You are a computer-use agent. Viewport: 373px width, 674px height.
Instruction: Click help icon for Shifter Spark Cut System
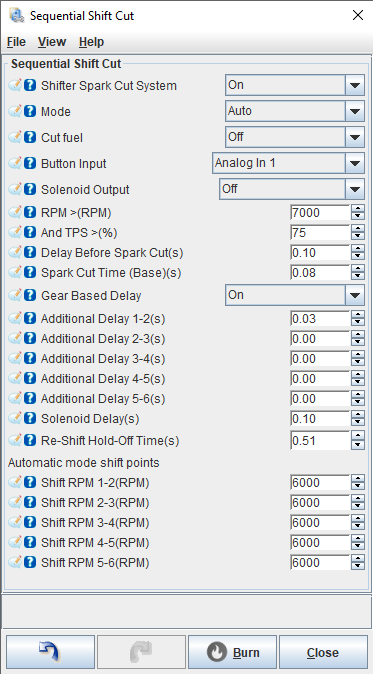tap(30, 85)
